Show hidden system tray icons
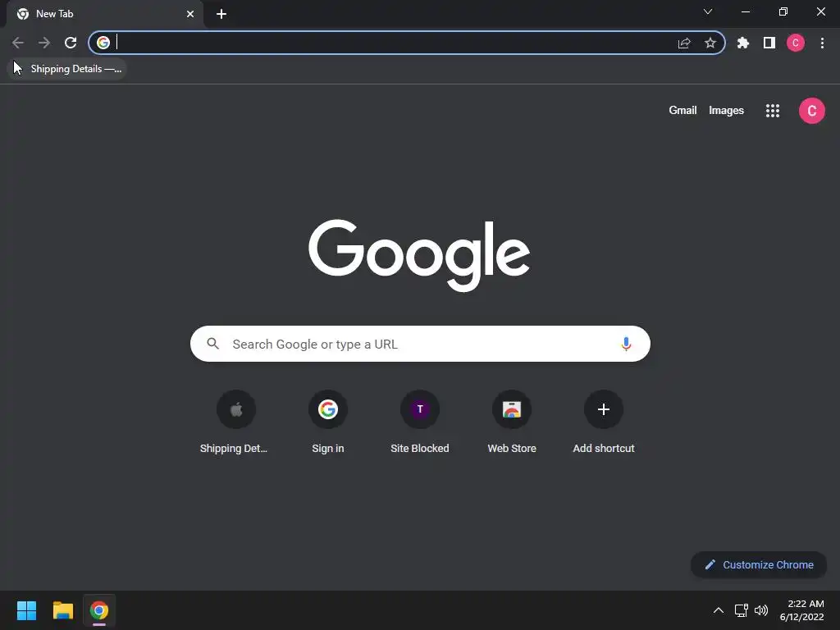Screen dimensions: 840x630 point(719,610)
